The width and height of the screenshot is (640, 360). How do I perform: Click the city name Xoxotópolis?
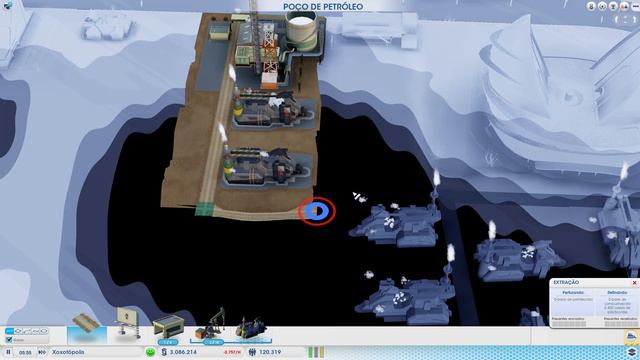pos(68,352)
